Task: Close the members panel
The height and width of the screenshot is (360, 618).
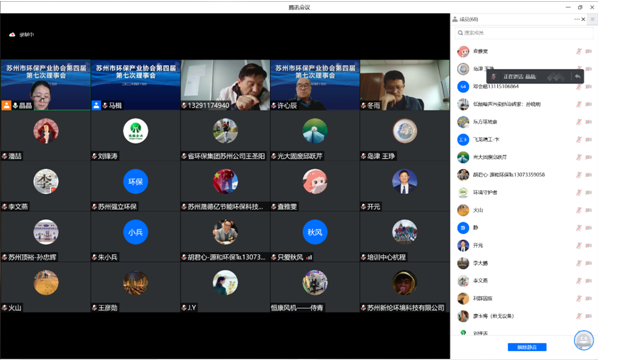Action: pyautogui.click(x=583, y=19)
